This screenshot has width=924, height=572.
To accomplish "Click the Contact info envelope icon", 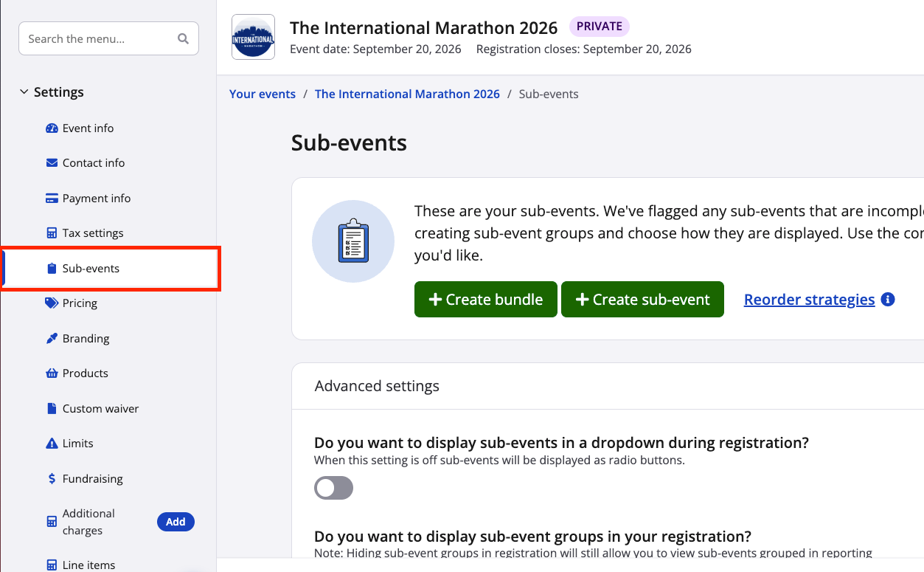I will (x=52, y=163).
